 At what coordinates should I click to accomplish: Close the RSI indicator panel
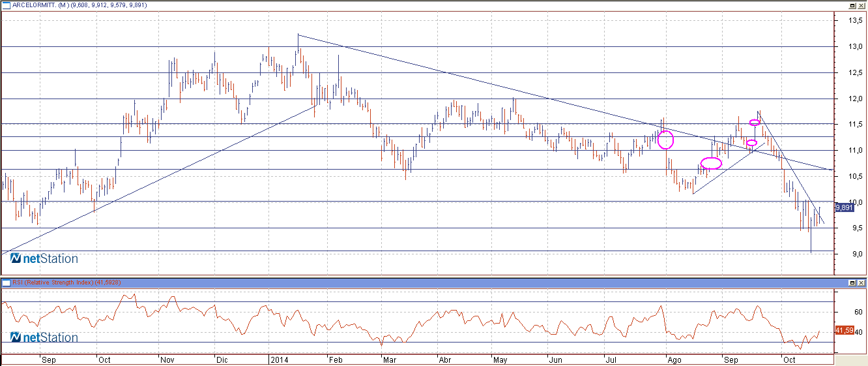point(861,282)
